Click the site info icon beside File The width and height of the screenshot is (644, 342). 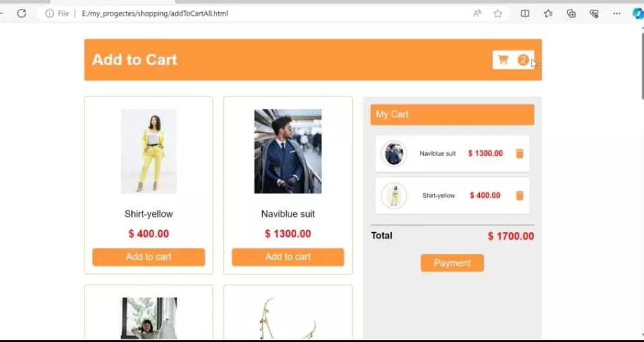point(50,14)
